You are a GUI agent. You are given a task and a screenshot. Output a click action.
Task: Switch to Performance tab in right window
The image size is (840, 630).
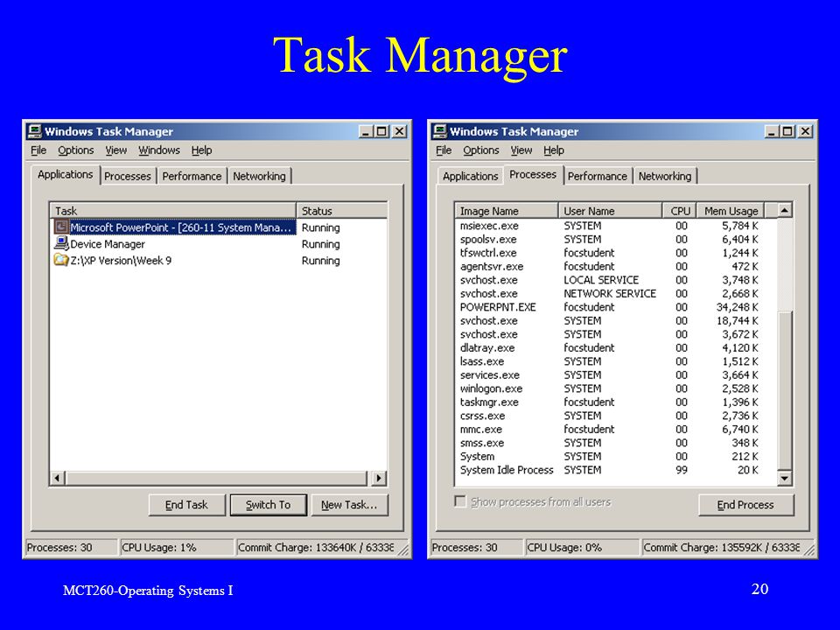click(x=598, y=176)
